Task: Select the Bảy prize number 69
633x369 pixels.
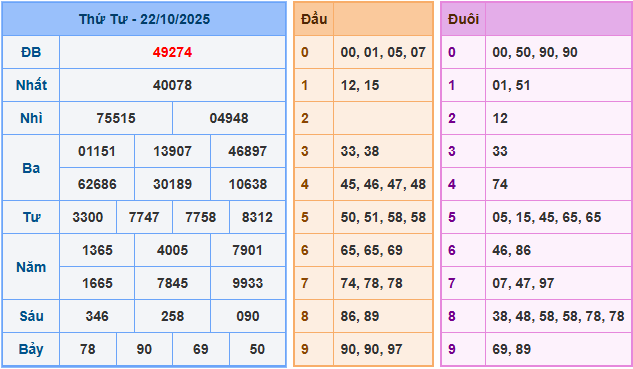Action: tap(201, 349)
